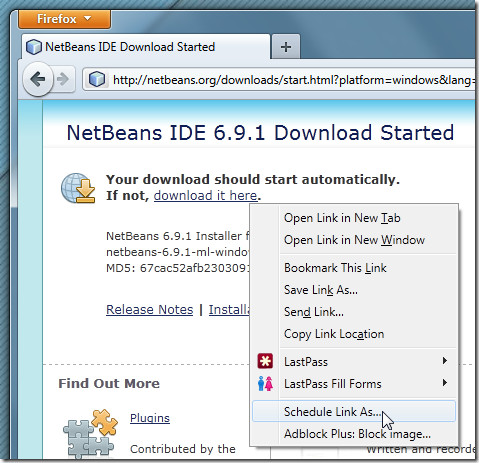Click 'Your download should start automatically.' text
This screenshot has width=479, height=463.
[253, 179]
